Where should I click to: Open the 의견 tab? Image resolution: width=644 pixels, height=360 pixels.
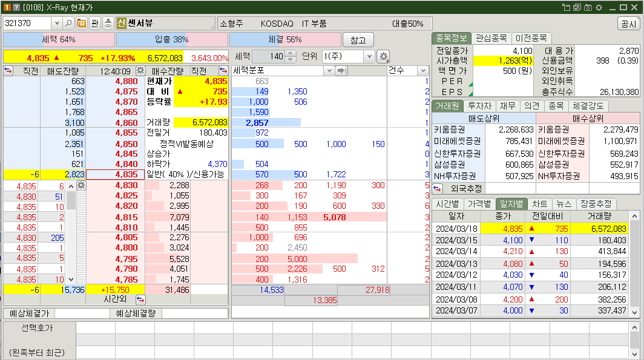click(532, 106)
